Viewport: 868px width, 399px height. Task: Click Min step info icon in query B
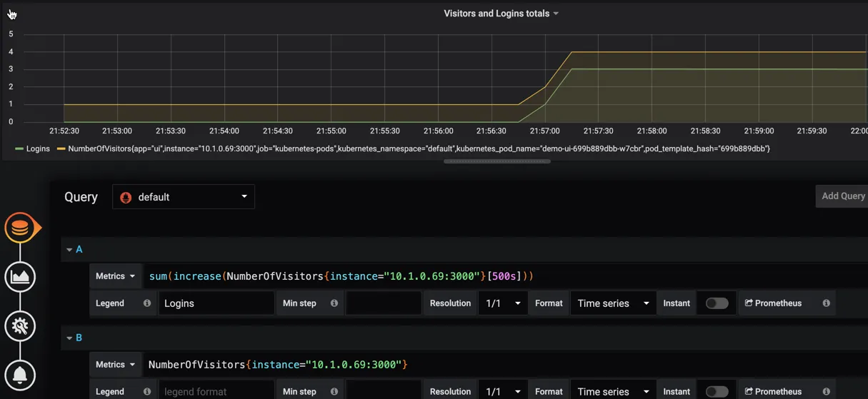334,391
